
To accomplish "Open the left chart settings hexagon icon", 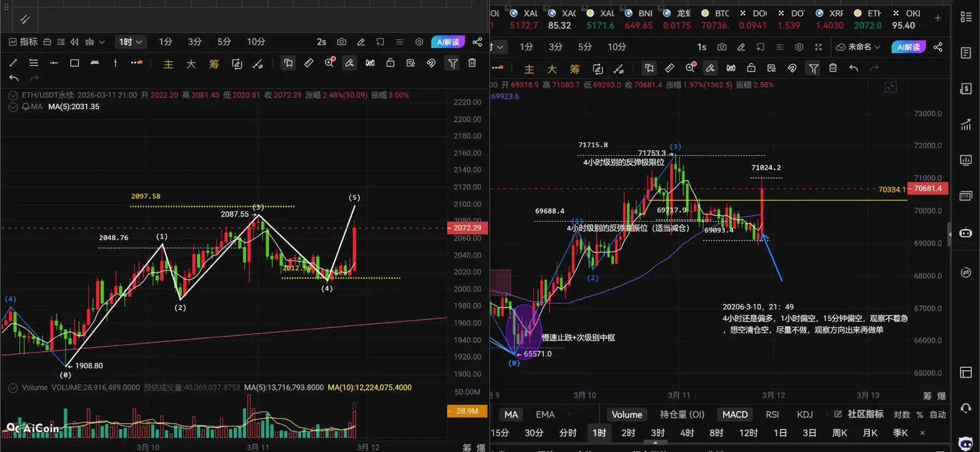I will pyautogui.click(x=419, y=41).
